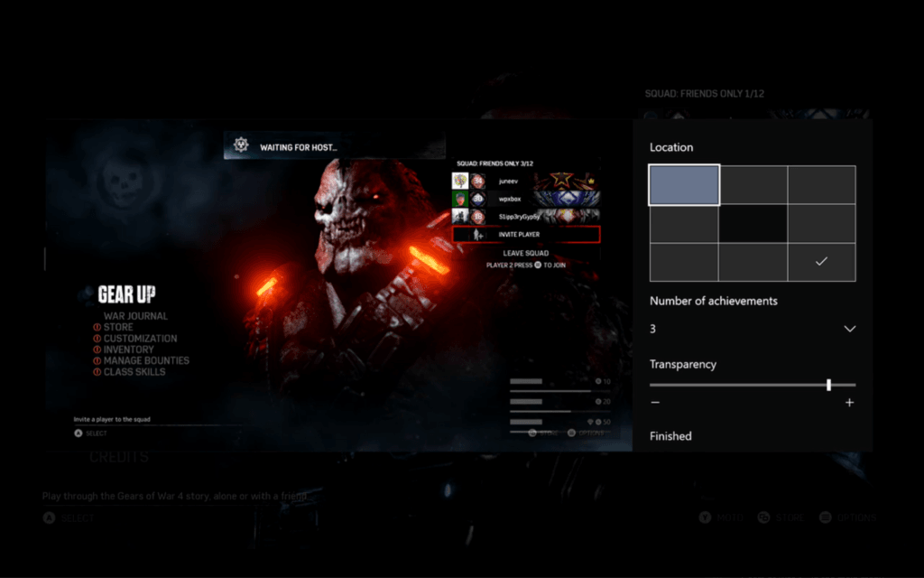
Task: Click the alert icon beside INVENTORY
Action: [x=97, y=350]
